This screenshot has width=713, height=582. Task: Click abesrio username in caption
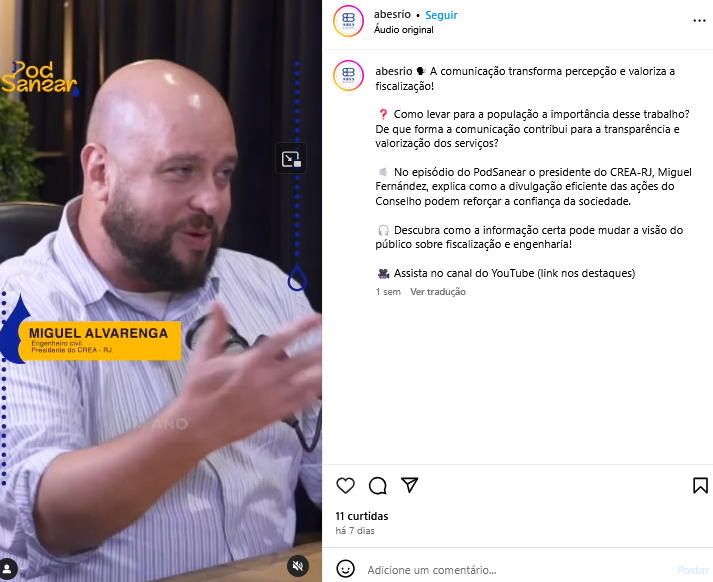(394, 71)
